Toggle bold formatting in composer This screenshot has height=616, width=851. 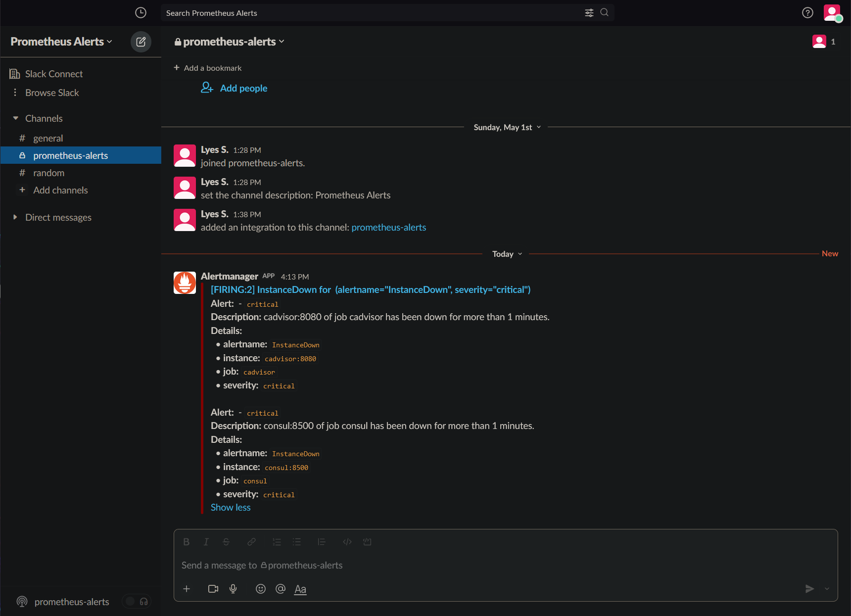187,542
